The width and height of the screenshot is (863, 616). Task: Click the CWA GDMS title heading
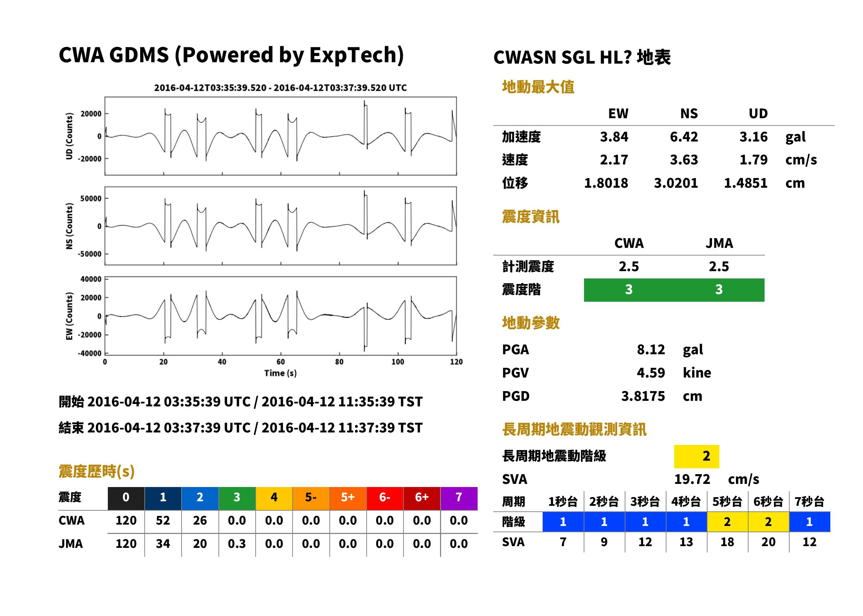[231, 55]
